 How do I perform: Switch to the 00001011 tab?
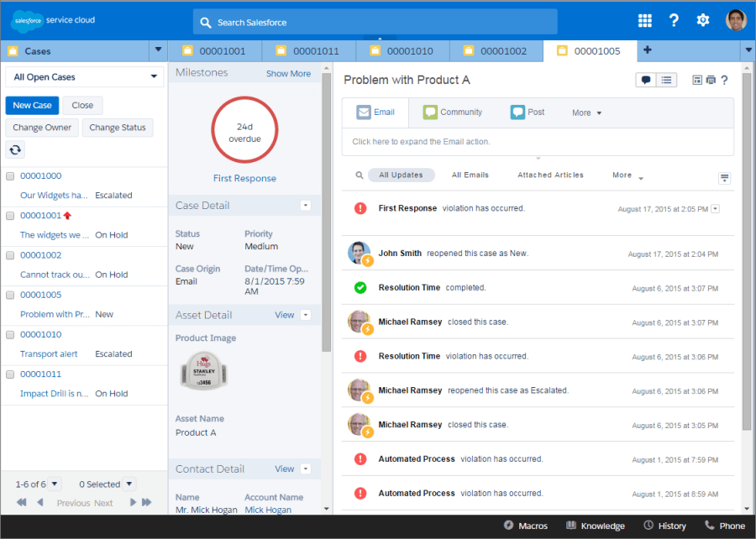[308, 51]
